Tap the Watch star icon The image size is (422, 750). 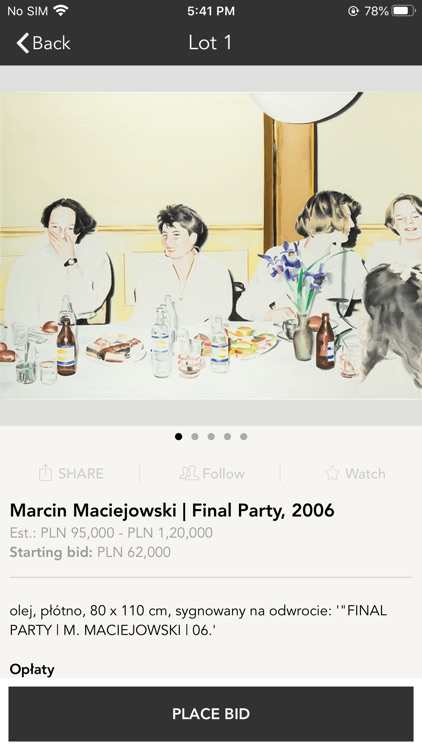pyautogui.click(x=332, y=474)
